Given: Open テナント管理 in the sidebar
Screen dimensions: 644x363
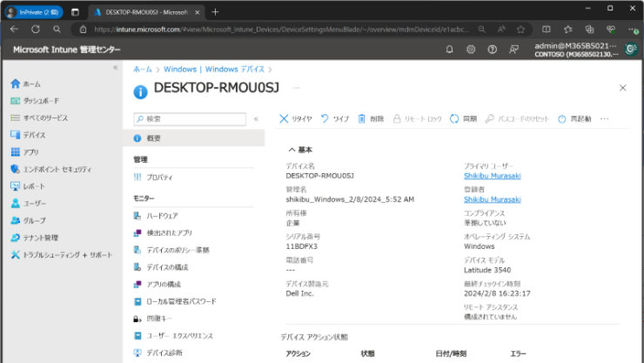Looking at the screenshot, I should click(x=35, y=238).
